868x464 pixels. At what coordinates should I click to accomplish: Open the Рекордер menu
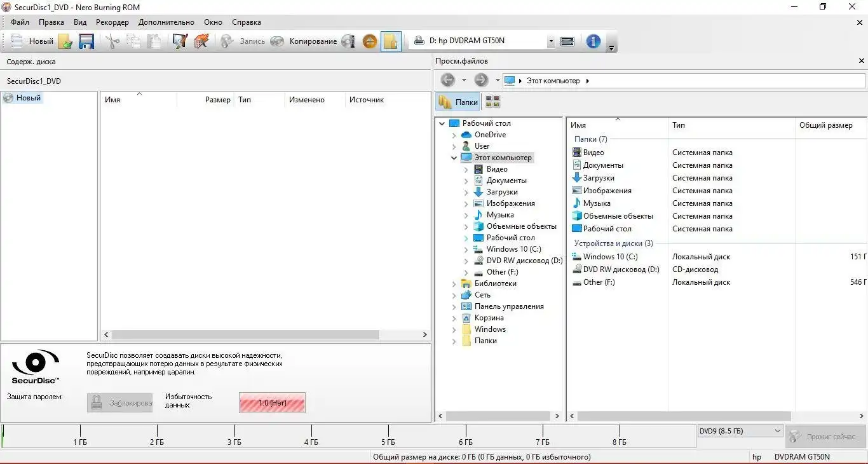tap(112, 22)
